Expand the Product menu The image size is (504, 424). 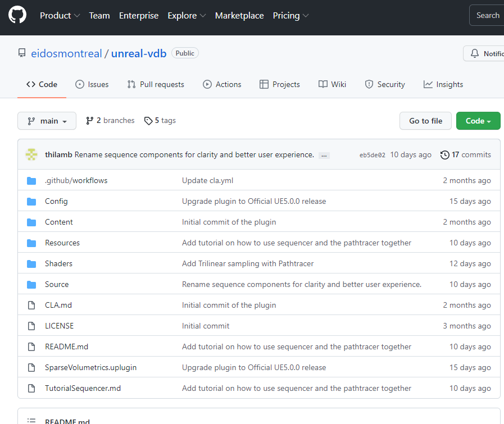pyautogui.click(x=60, y=16)
